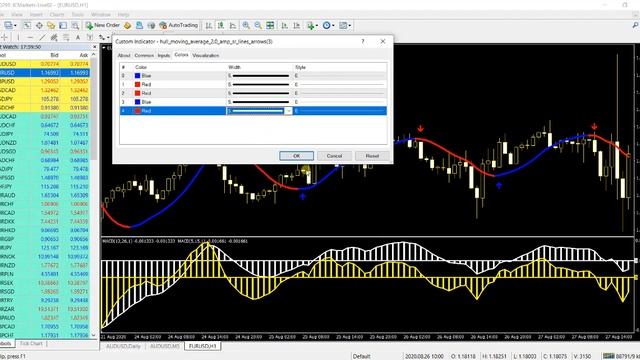
Task: Tile chart windows with grid icon
Action: click(270, 25)
